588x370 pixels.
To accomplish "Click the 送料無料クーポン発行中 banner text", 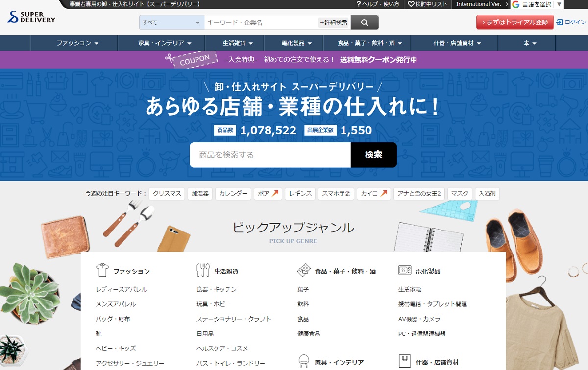I will point(379,60).
